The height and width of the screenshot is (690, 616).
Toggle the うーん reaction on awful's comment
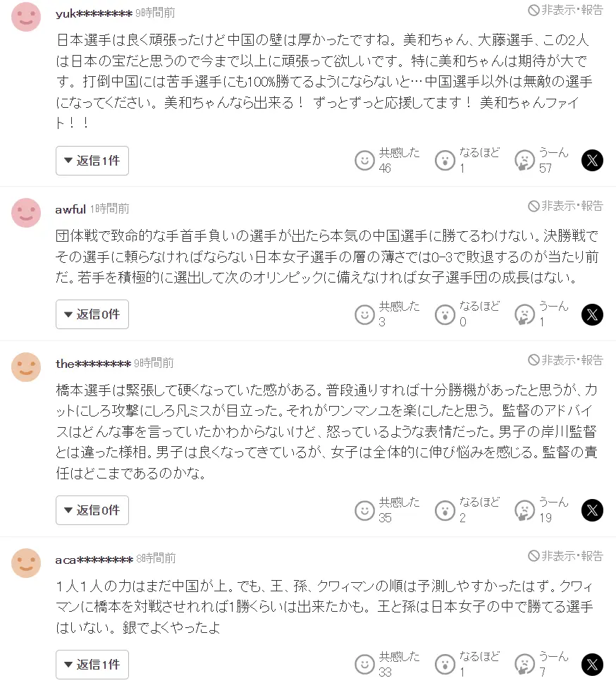point(524,314)
